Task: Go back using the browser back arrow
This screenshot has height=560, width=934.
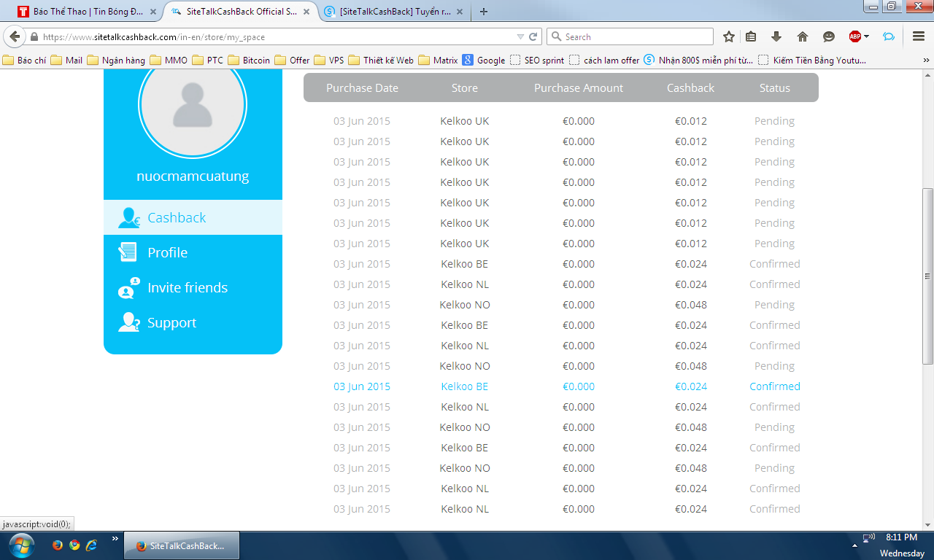Action: (x=15, y=36)
